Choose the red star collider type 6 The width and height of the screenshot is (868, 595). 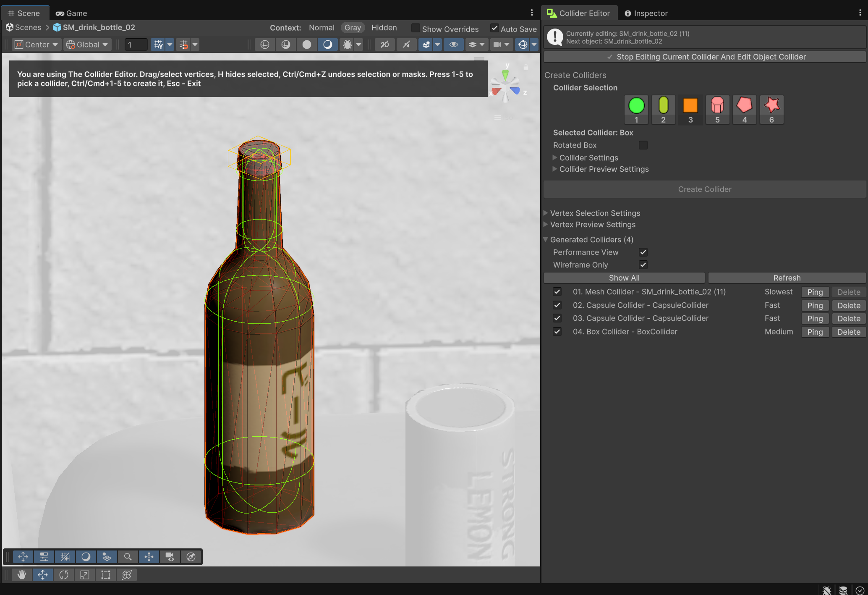(771, 110)
